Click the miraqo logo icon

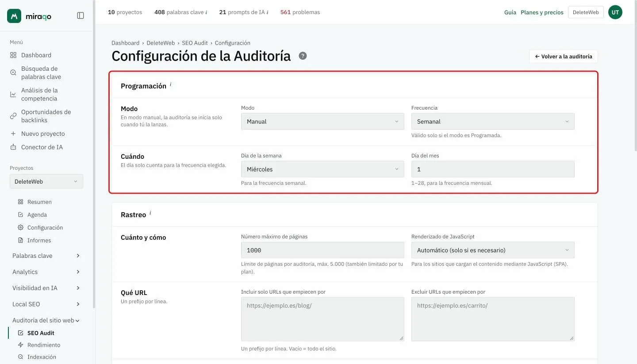point(14,16)
